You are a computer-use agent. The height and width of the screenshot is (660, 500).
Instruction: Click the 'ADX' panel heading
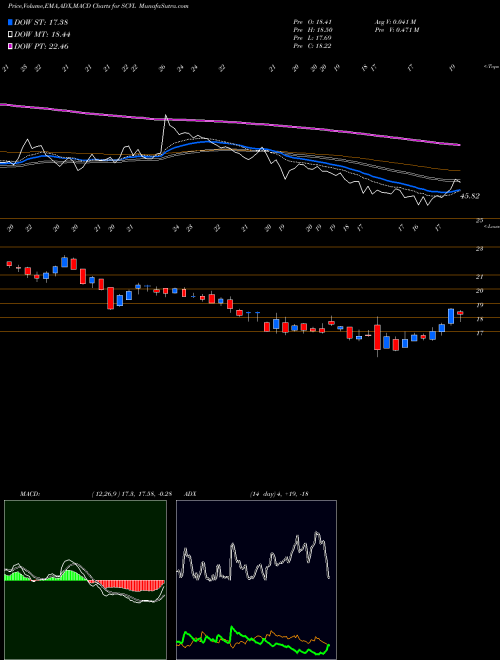pyautogui.click(x=190, y=494)
